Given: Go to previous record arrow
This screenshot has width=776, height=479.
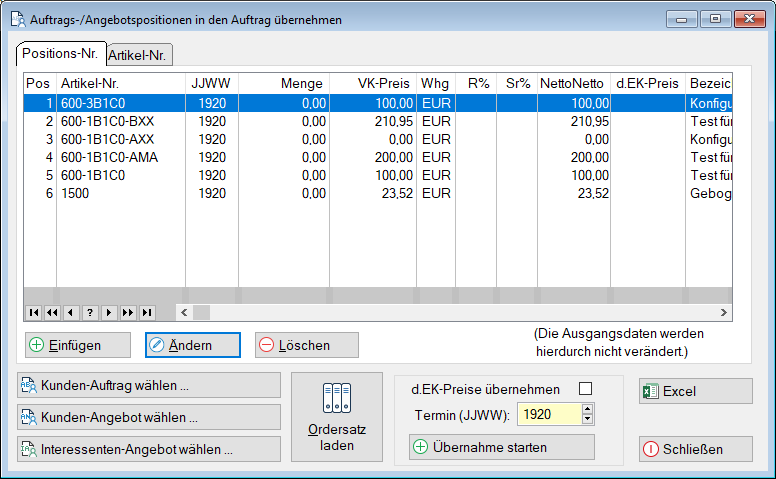Looking at the screenshot, I should pyautogui.click(x=71, y=313).
